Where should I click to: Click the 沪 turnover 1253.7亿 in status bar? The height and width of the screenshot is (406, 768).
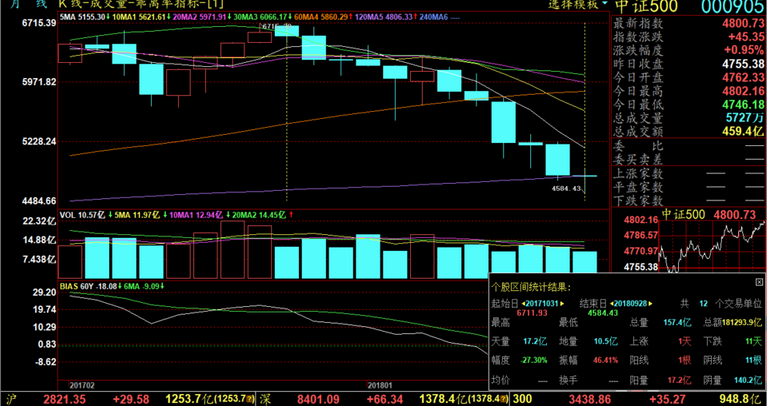[189, 400]
